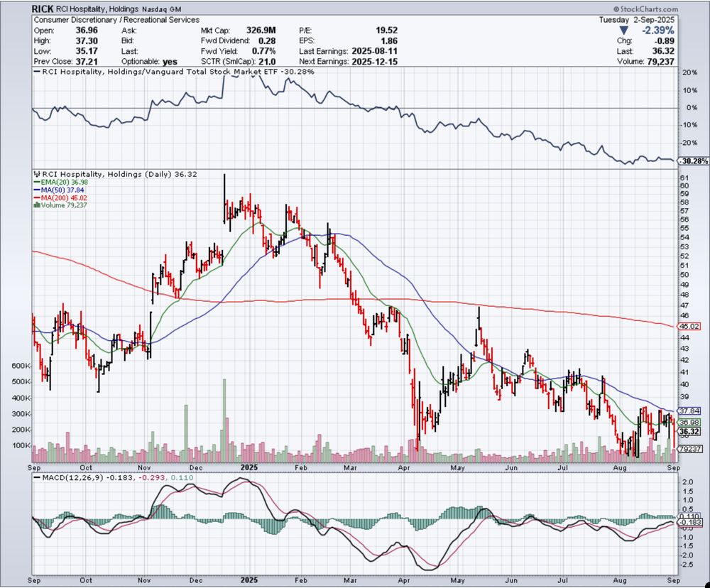
Task: Click the 79237 volume tag on the right axis
Action: (691, 449)
